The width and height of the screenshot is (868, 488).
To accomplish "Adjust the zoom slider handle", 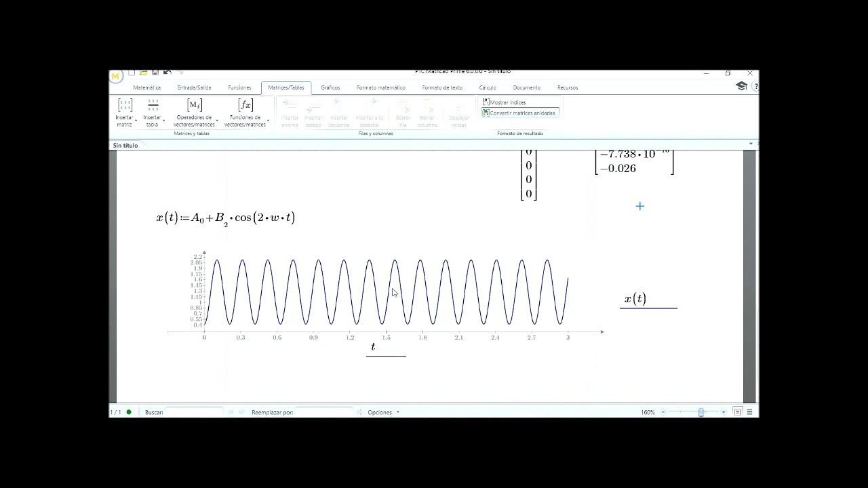I will pyautogui.click(x=701, y=412).
